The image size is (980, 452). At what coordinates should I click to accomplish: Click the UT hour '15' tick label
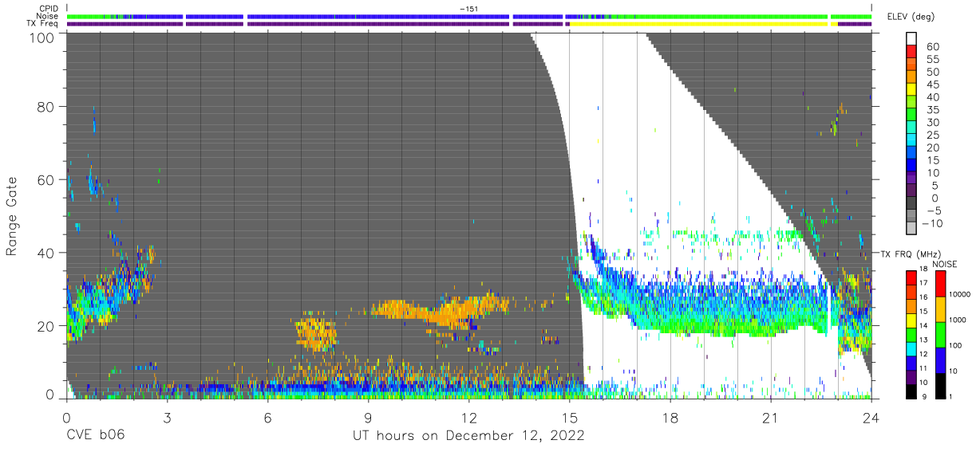point(569,416)
